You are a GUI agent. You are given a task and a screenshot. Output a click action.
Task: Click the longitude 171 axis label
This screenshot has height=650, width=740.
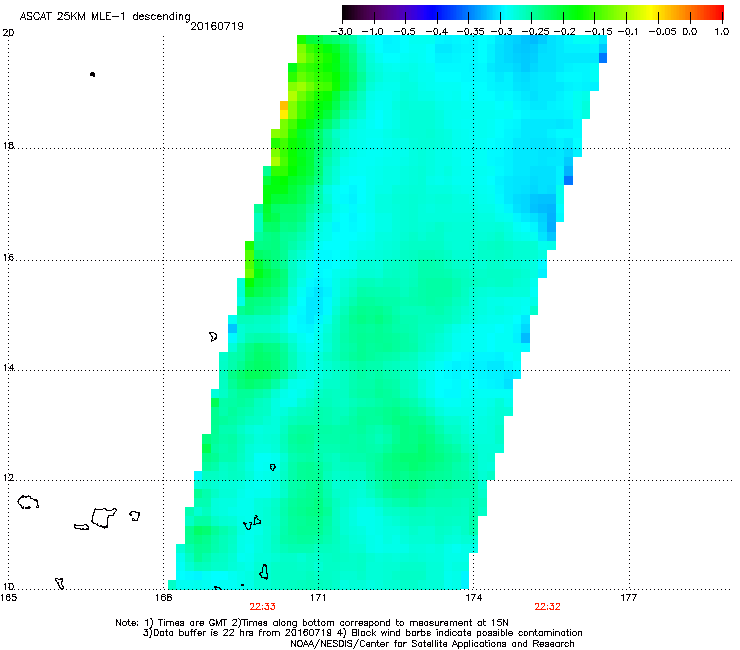[318, 598]
